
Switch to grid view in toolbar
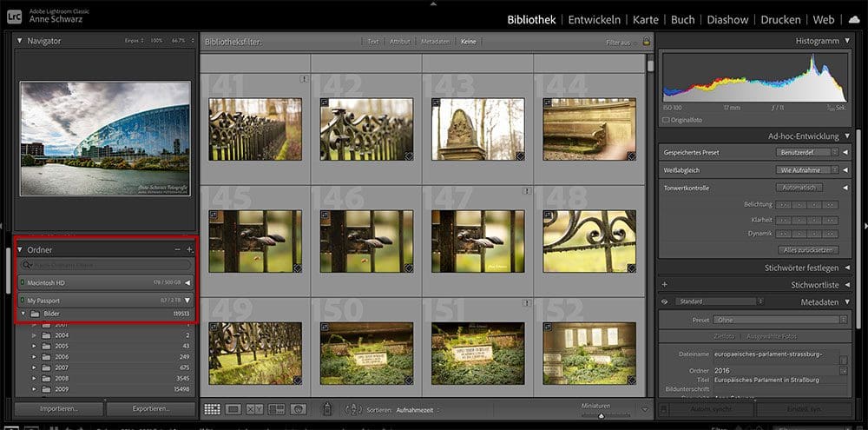click(x=212, y=409)
